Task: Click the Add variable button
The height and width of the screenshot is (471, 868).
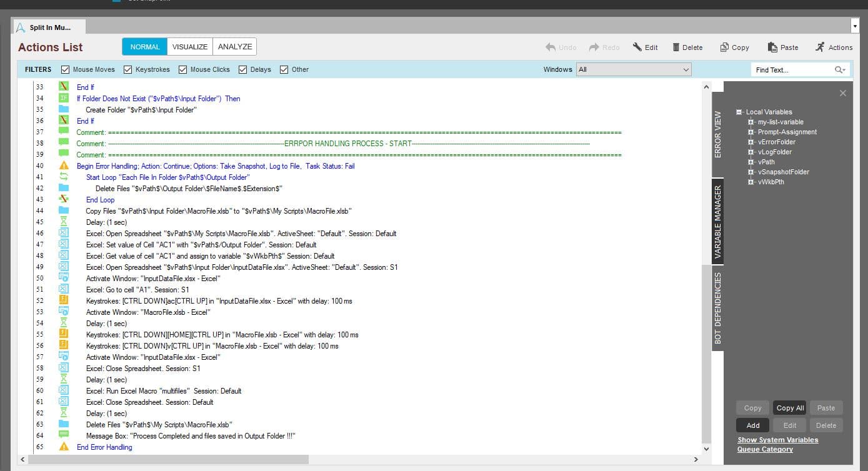Action: (753, 425)
